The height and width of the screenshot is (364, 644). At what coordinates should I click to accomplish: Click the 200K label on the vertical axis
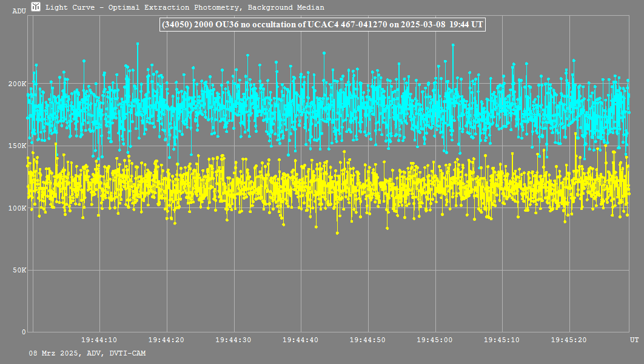click(x=18, y=84)
